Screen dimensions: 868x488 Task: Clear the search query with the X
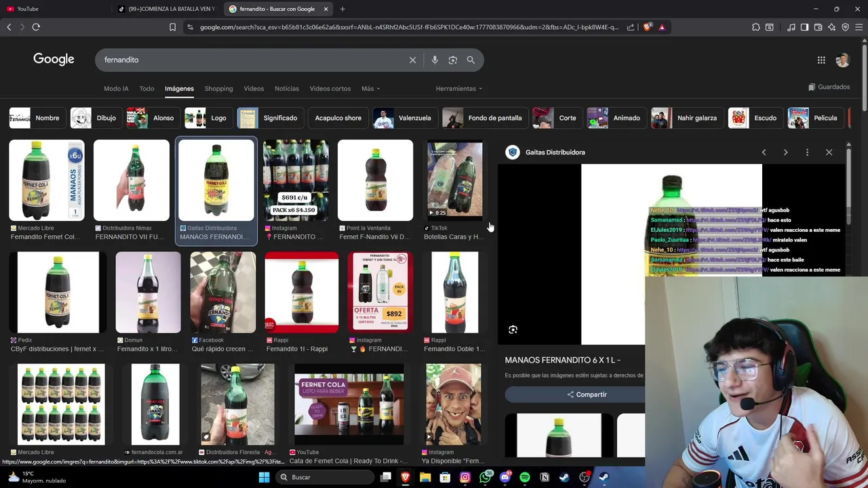click(x=412, y=60)
